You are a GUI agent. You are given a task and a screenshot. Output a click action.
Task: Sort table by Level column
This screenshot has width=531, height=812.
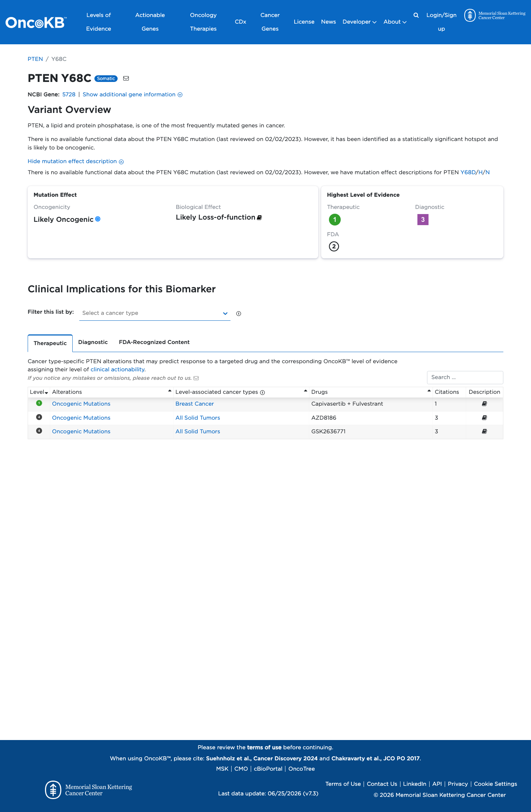pyautogui.click(x=39, y=392)
